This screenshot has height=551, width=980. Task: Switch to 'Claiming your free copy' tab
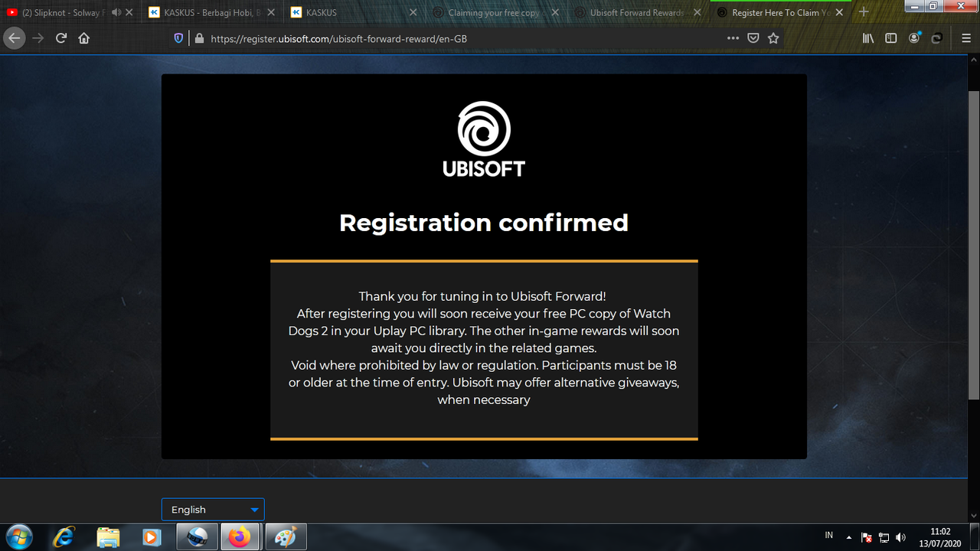497,13
